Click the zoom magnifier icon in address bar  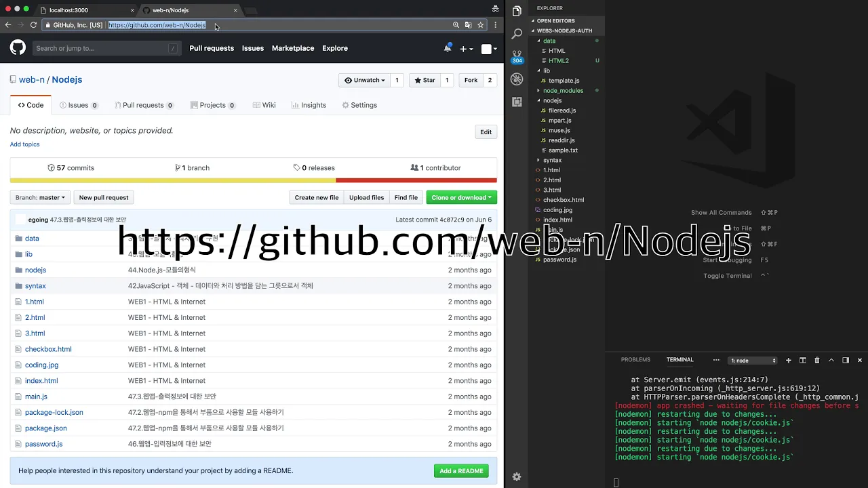point(456,25)
